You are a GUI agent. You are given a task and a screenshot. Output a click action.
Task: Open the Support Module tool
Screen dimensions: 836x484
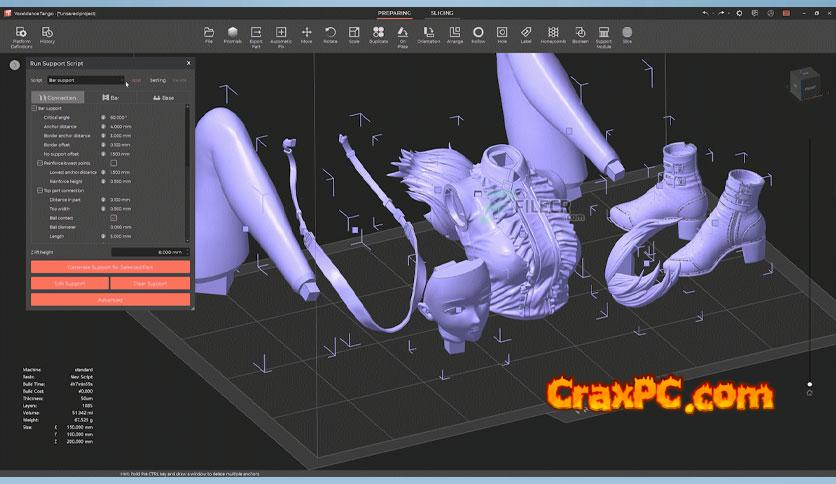[604, 37]
